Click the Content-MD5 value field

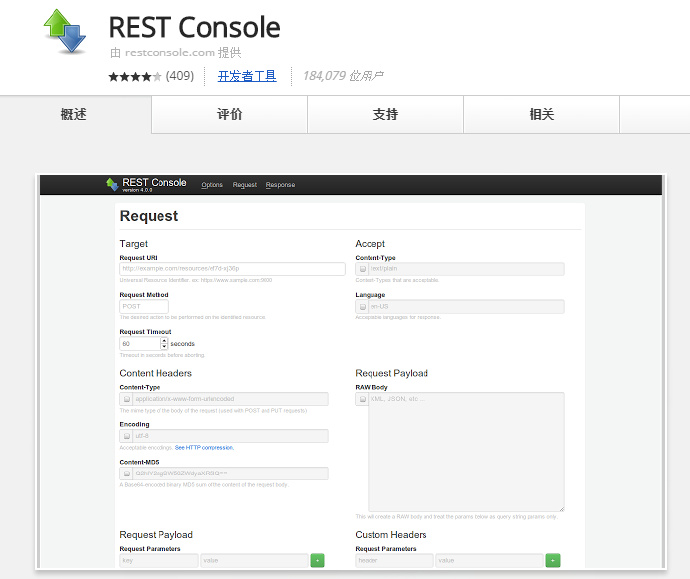click(x=231, y=474)
